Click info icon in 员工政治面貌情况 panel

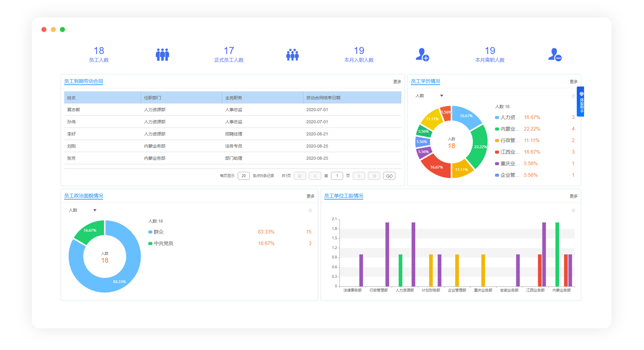click(x=310, y=211)
